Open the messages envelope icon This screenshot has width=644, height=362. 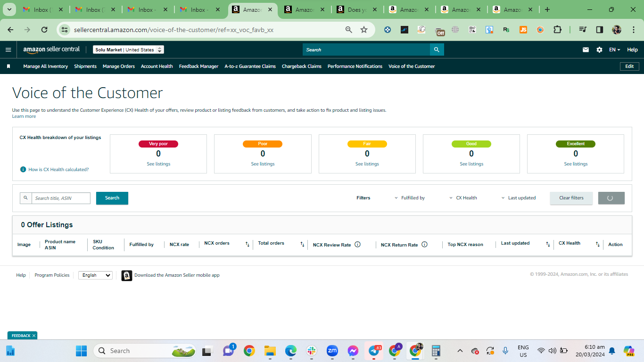point(586,49)
